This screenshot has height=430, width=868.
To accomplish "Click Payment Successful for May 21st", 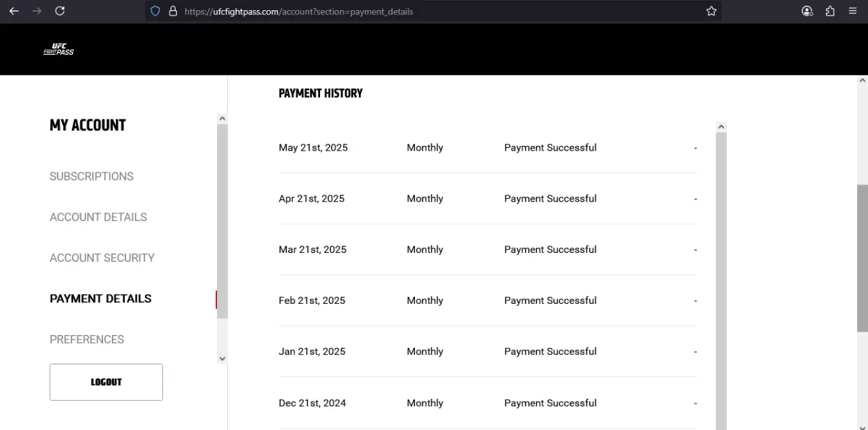I will coord(551,148).
